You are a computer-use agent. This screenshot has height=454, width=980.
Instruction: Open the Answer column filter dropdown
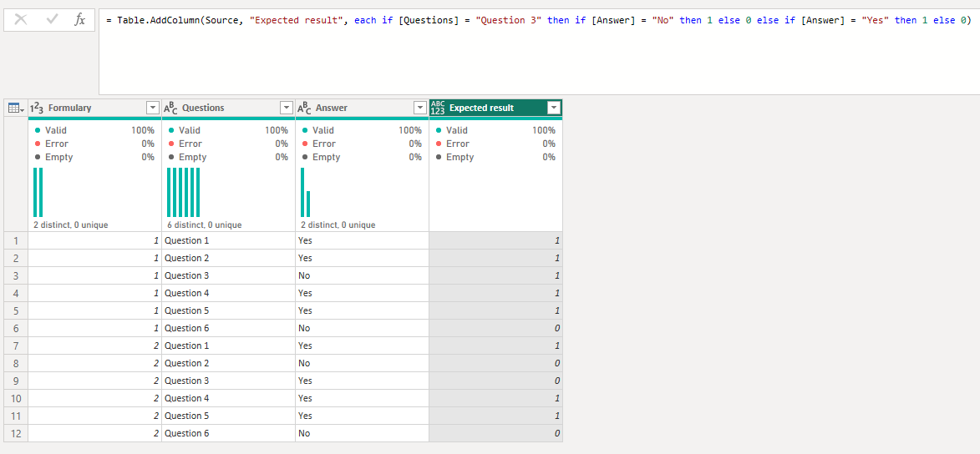420,108
